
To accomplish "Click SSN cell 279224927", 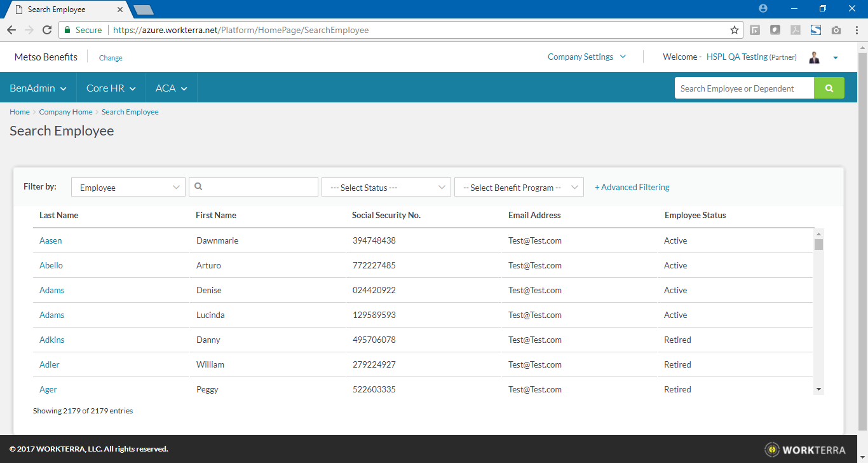I will (x=374, y=364).
